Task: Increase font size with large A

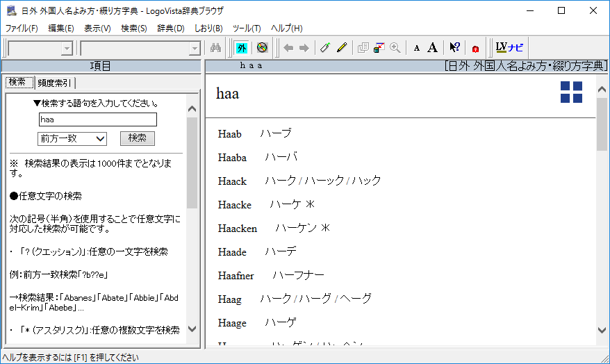Action: click(x=432, y=48)
